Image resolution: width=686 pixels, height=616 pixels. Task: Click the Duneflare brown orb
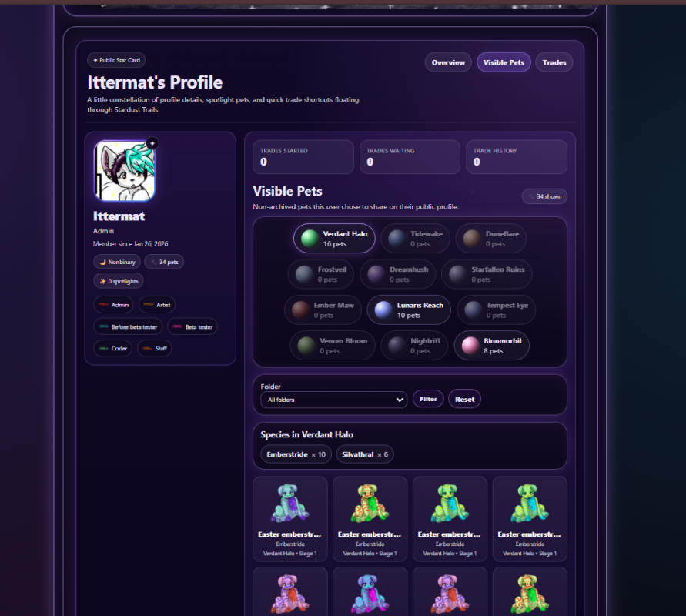tap(472, 239)
